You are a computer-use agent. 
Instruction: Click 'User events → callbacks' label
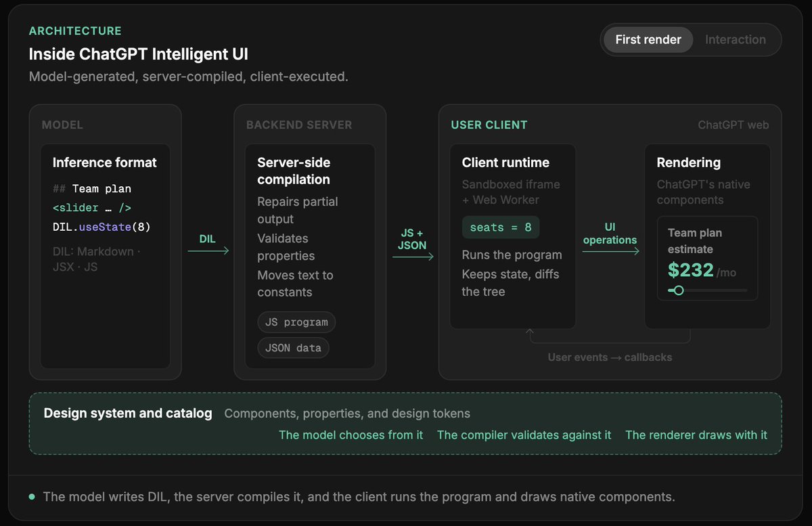[x=610, y=357]
